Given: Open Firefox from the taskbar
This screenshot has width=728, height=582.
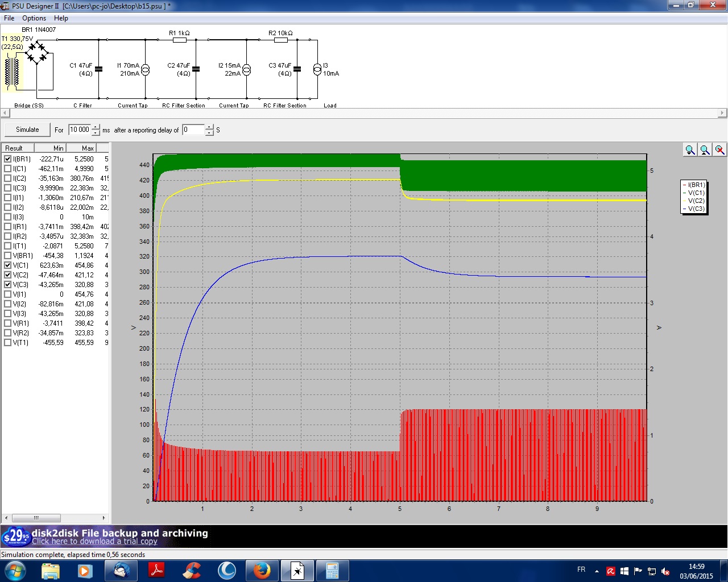Looking at the screenshot, I should coord(262,570).
